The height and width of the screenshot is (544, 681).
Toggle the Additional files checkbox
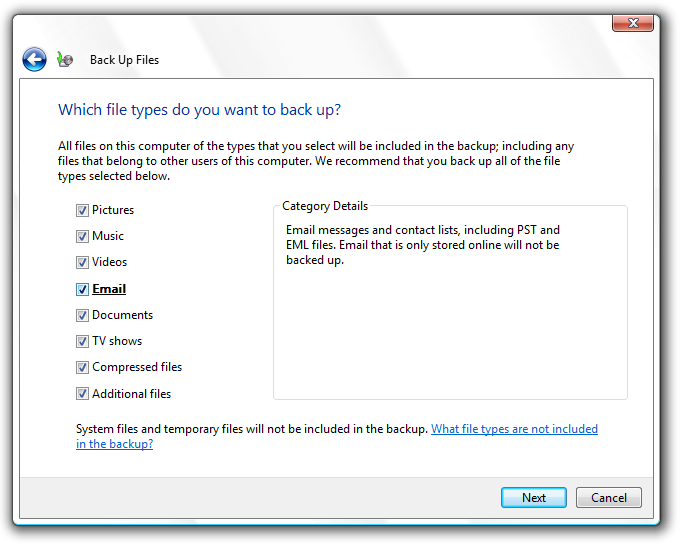[82, 394]
